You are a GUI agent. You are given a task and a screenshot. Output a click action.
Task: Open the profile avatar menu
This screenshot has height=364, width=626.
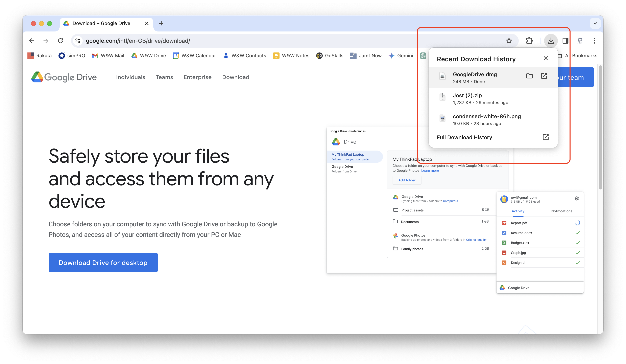(580, 41)
